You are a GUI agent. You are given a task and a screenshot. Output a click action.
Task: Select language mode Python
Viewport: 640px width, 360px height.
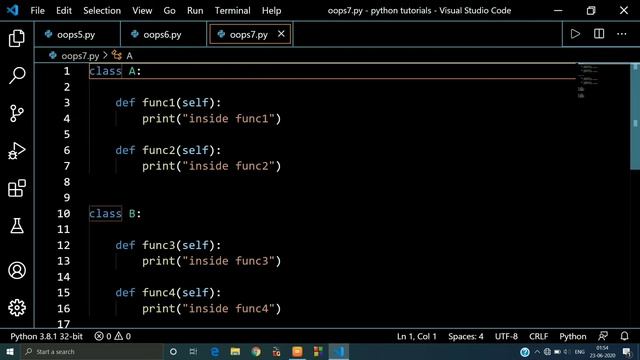point(573,336)
